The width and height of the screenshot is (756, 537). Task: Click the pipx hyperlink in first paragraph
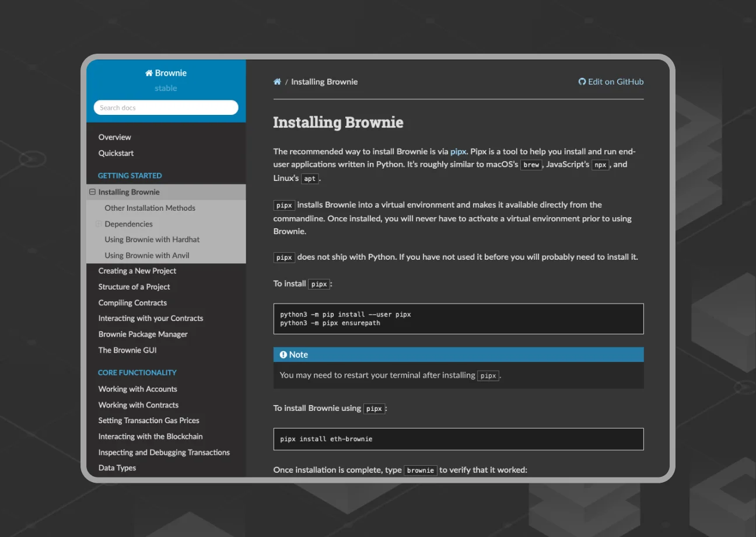(458, 151)
